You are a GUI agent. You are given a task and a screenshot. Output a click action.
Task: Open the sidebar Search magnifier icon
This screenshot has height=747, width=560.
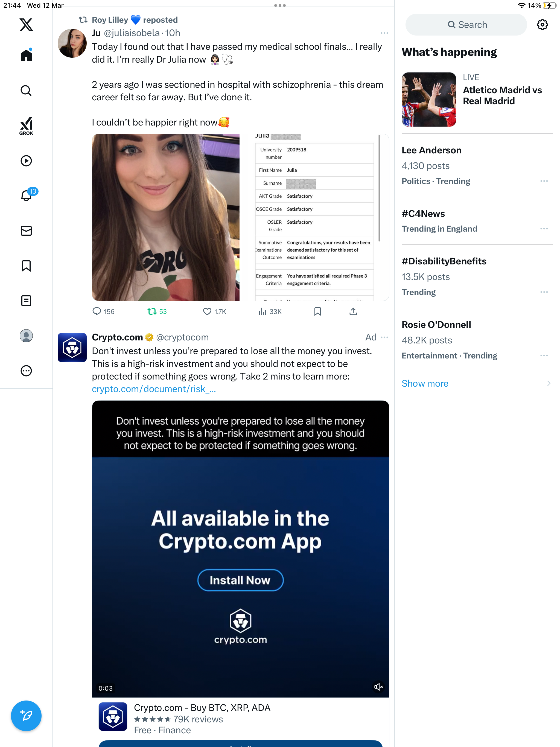pyautogui.click(x=26, y=91)
